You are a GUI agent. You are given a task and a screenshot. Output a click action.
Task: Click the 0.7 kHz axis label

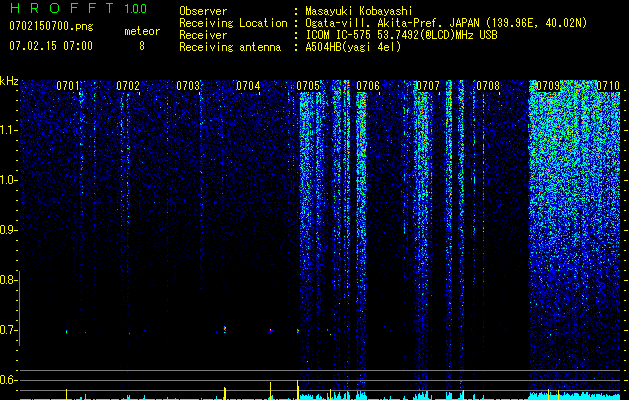[8, 330]
